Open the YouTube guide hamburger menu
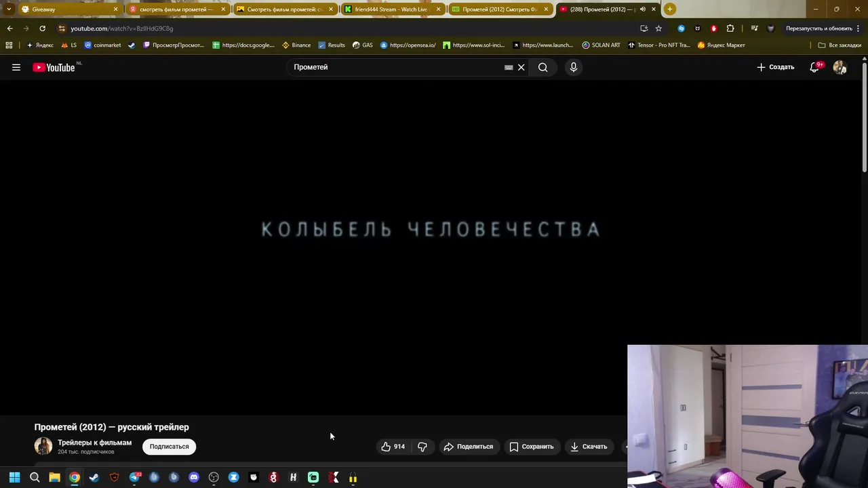 point(16,67)
